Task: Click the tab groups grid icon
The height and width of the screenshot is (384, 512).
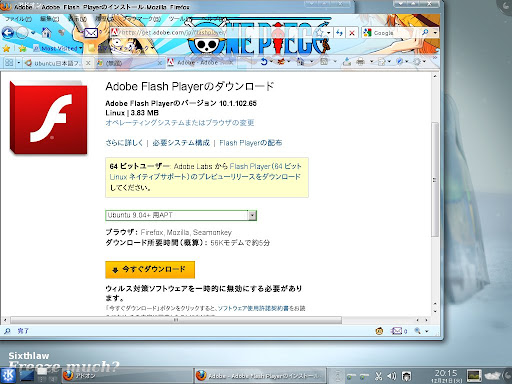Action: point(9,63)
